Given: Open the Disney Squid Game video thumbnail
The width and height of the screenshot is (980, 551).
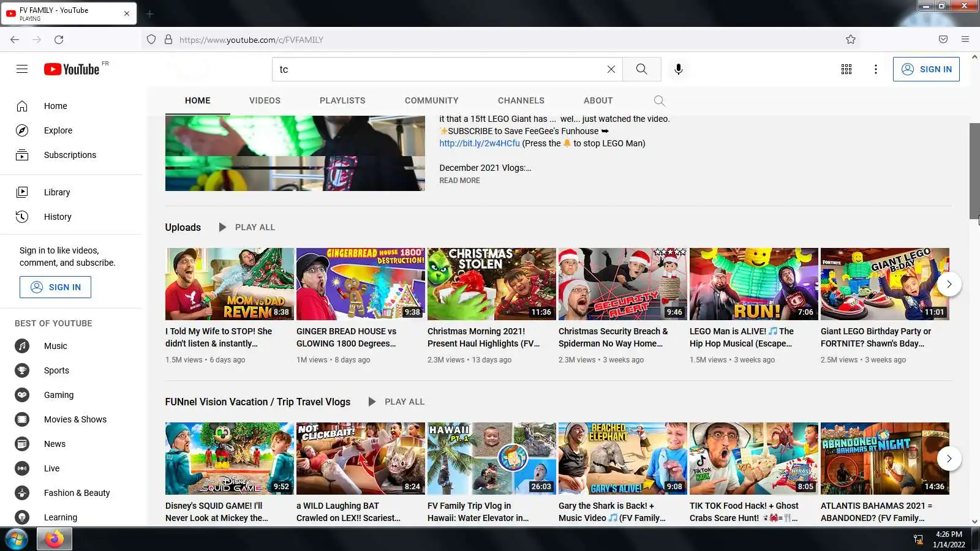Looking at the screenshot, I should tap(230, 459).
